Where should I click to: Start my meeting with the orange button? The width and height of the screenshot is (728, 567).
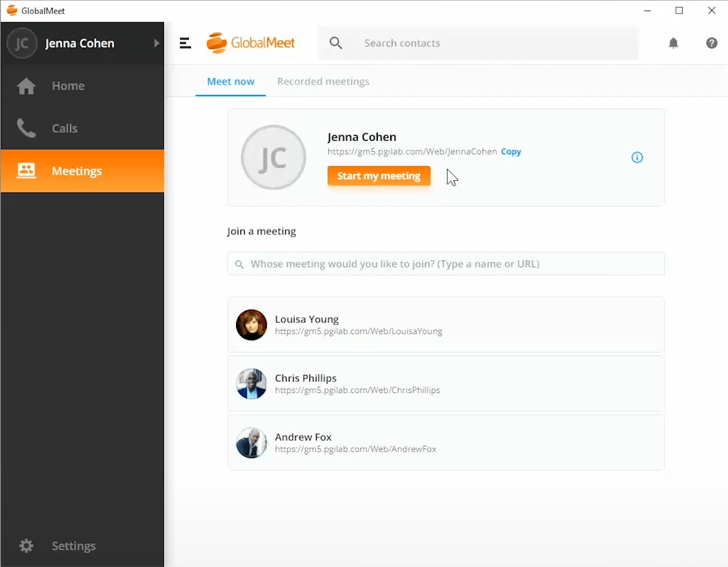(x=378, y=176)
